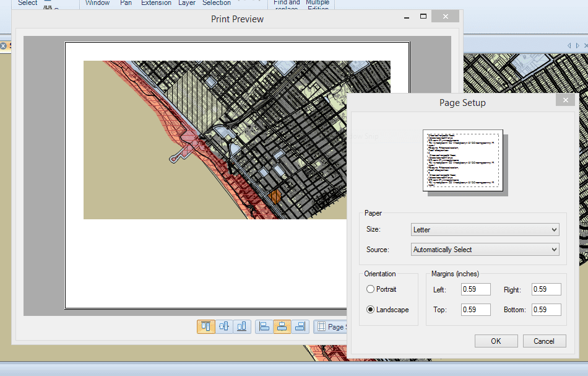This screenshot has height=376, width=588.
Task: Click the align top icon
Action: (206, 326)
